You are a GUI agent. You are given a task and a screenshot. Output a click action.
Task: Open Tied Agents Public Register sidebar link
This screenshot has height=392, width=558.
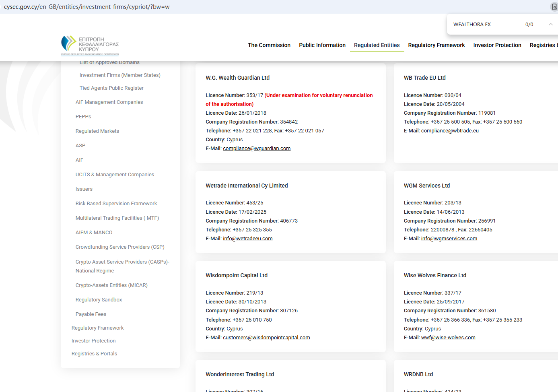click(111, 88)
